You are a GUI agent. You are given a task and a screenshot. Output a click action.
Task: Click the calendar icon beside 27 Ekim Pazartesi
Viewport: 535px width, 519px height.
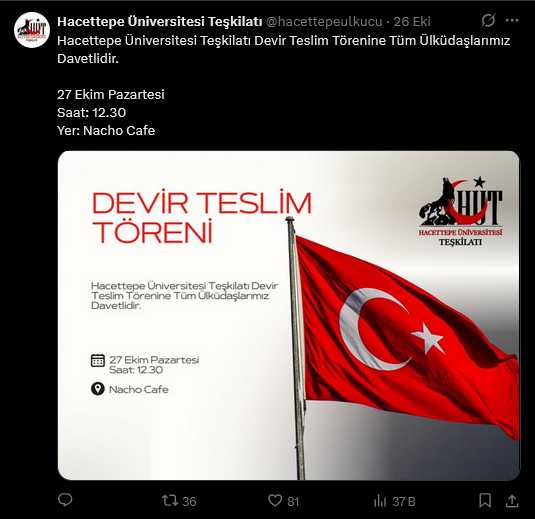(98, 360)
